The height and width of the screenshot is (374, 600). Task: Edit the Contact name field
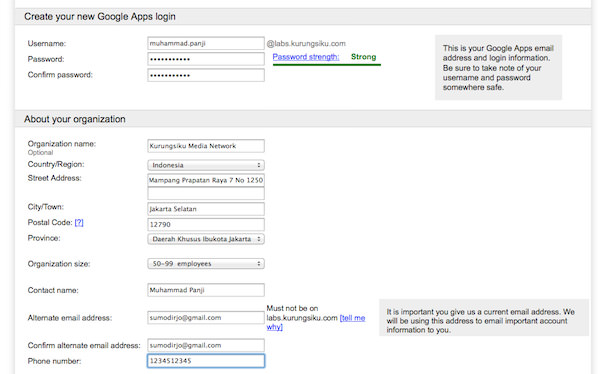tap(206, 290)
